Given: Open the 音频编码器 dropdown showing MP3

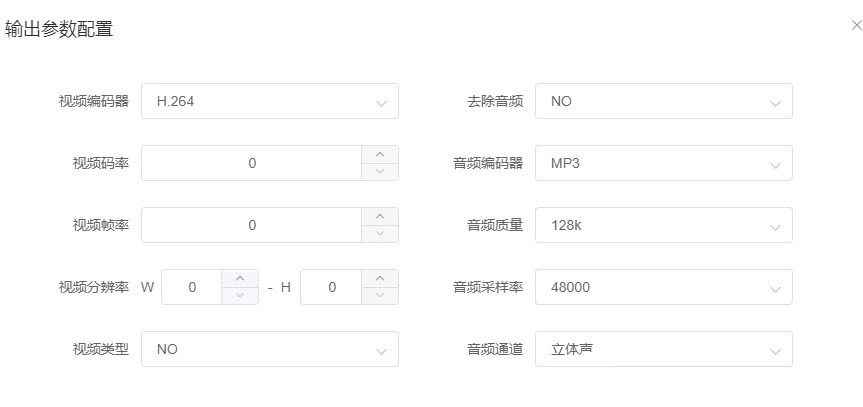Looking at the screenshot, I should (x=664, y=163).
